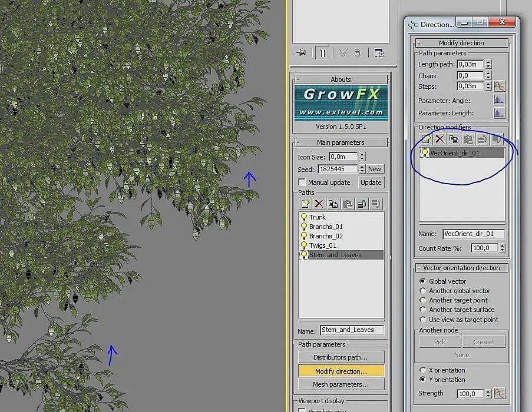Toggle VecOrient_dir_01 light bulb
This screenshot has height=412, width=532.
coord(424,153)
